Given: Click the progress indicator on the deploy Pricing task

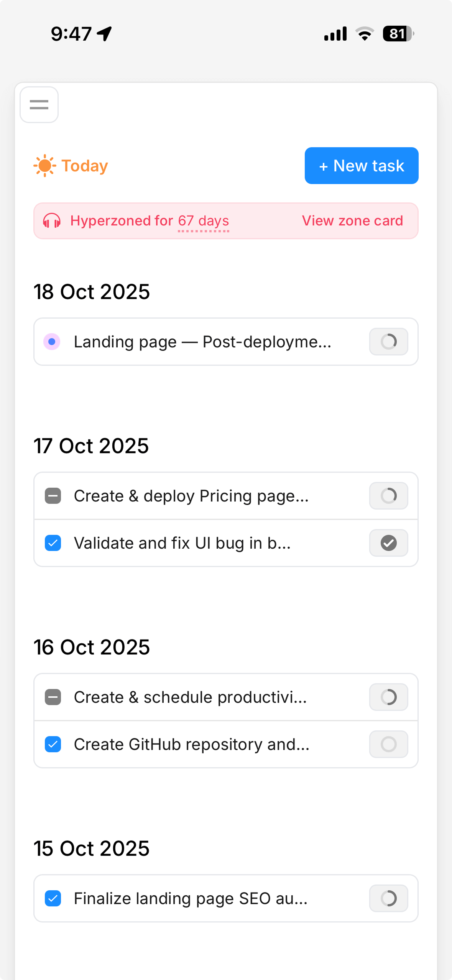Looking at the screenshot, I should (x=388, y=496).
